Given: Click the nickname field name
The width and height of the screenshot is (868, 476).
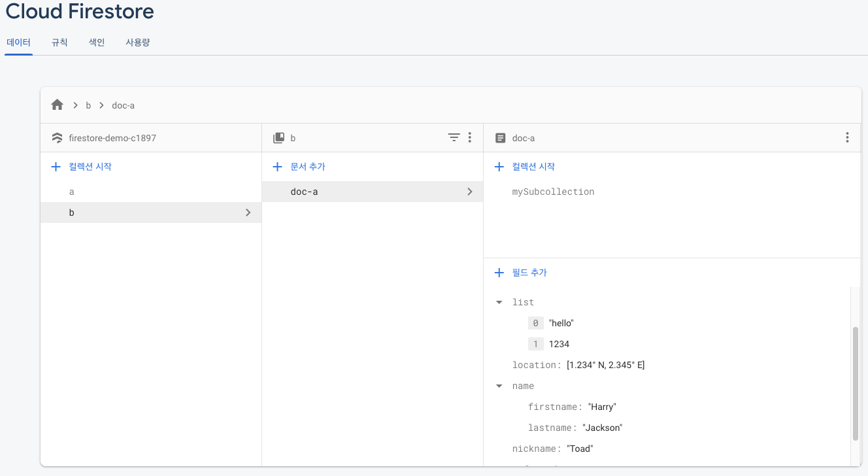Looking at the screenshot, I should [537, 449].
